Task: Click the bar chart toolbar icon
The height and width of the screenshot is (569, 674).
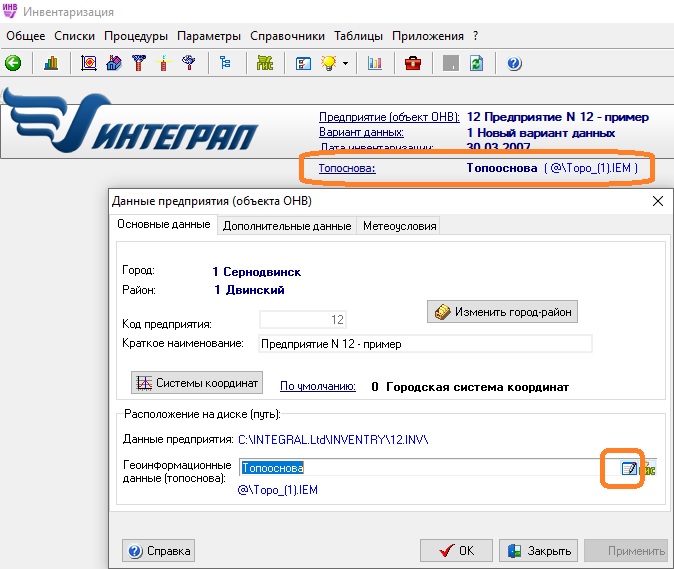Action: [x=50, y=63]
